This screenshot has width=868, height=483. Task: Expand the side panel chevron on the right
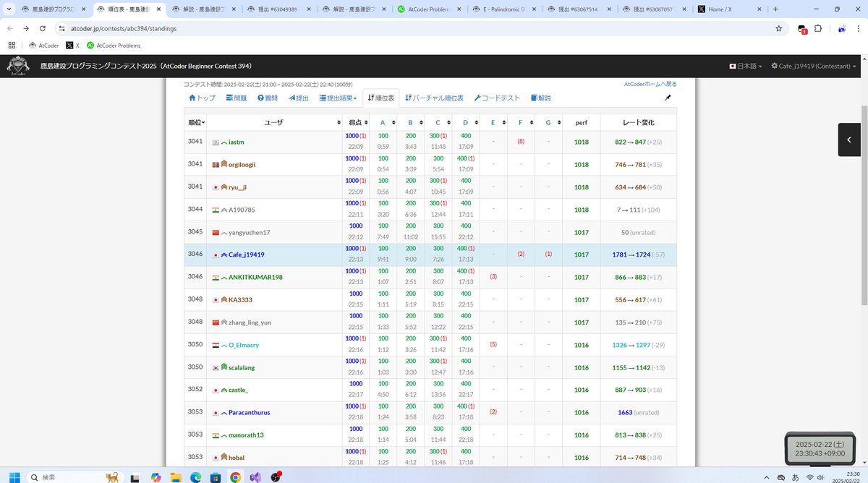point(850,140)
